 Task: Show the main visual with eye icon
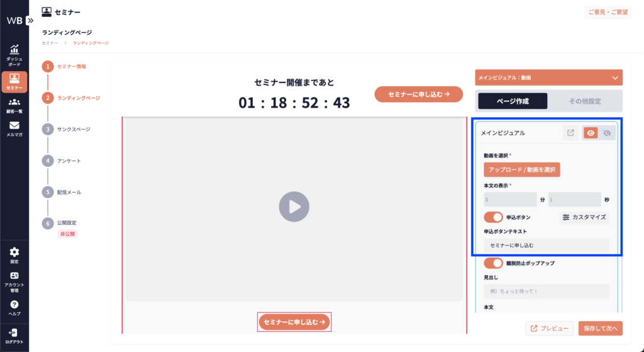591,133
